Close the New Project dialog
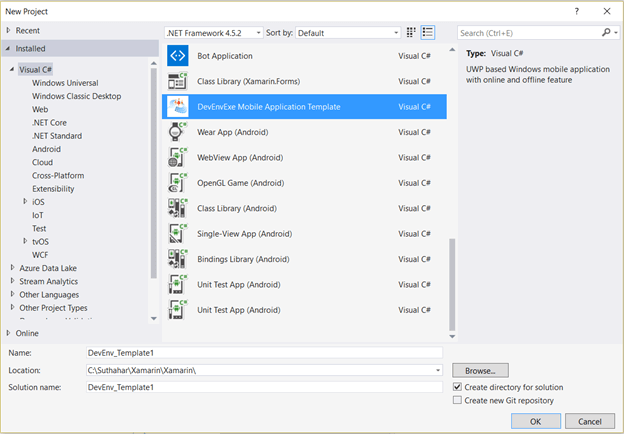Image resolution: width=624 pixels, height=434 pixels. 607,12
